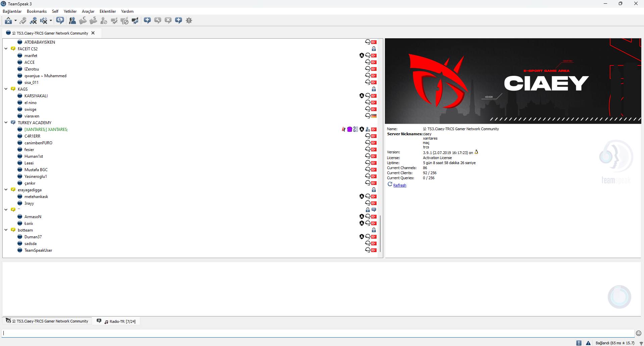This screenshot has height=346, width=644.
Task: Click the first blue plus speech bubble icon
Action: (147, 20)
